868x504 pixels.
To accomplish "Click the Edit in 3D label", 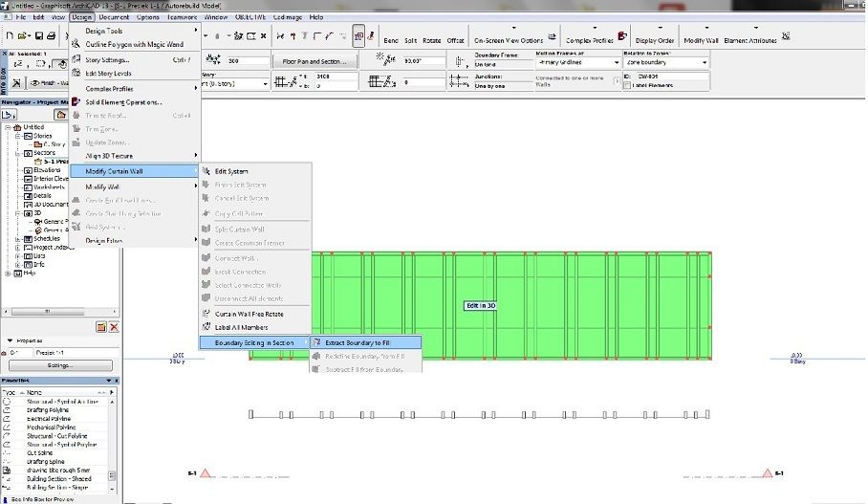I will 480,305.
